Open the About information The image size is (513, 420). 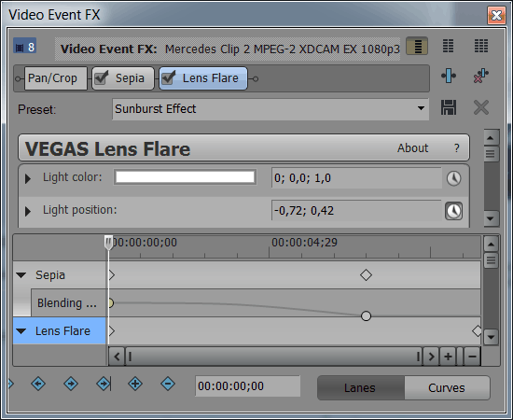(412, 148)
